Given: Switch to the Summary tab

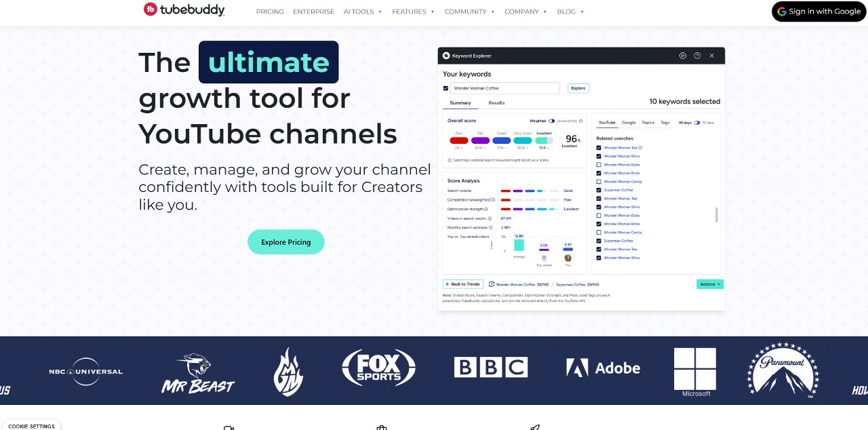Looking at the screenshot, I should 460,103.
